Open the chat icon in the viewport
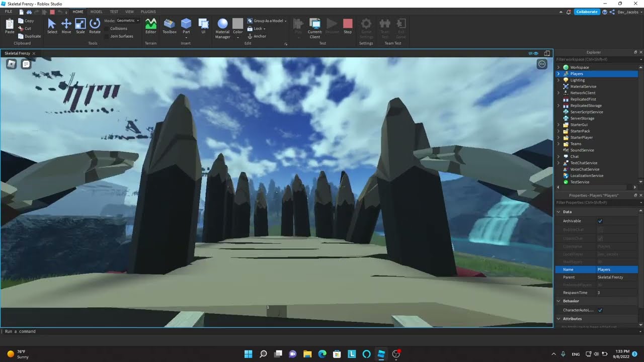Screen dimensions: 644x362 pyautogui.click(x=26, y=64)
